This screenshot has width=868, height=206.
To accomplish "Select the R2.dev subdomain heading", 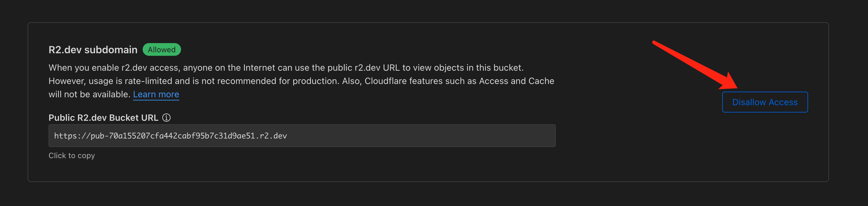I will [93, 50].
